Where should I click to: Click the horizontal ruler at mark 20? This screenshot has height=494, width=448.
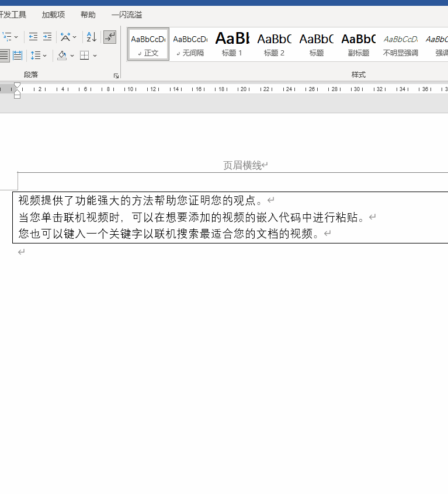pyautogui.click(x=244, y=89)
